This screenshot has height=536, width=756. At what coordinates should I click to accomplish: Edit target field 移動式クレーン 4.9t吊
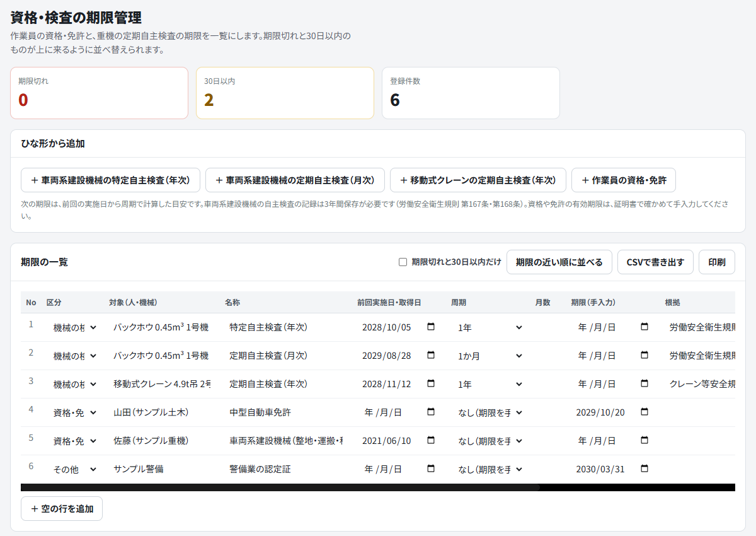[163, 384]
